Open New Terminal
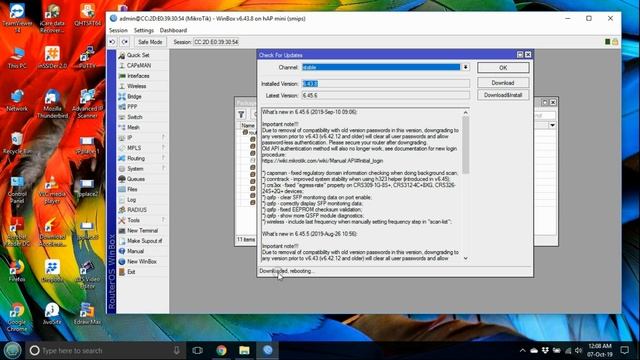This screenshot has height=360, width=640. (142, 230)
